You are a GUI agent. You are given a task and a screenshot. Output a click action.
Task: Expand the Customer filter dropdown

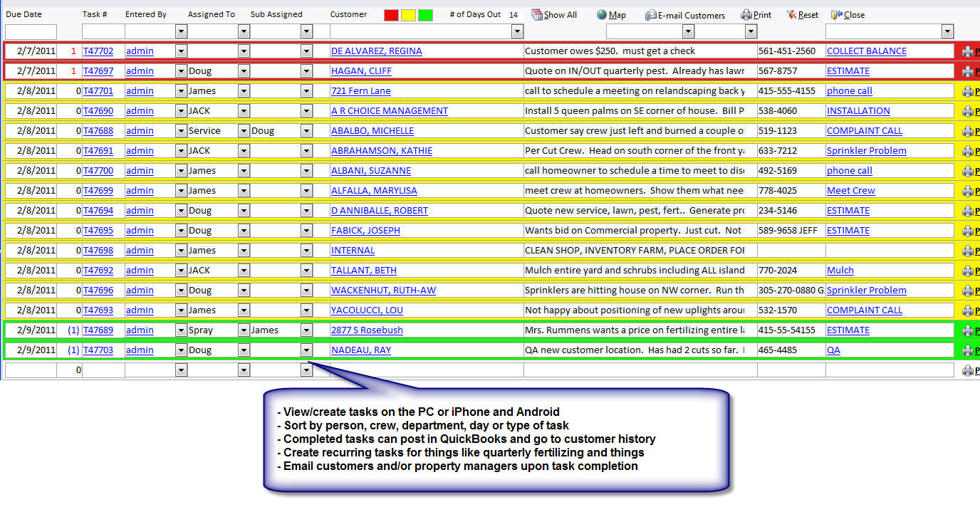point(517,31)
